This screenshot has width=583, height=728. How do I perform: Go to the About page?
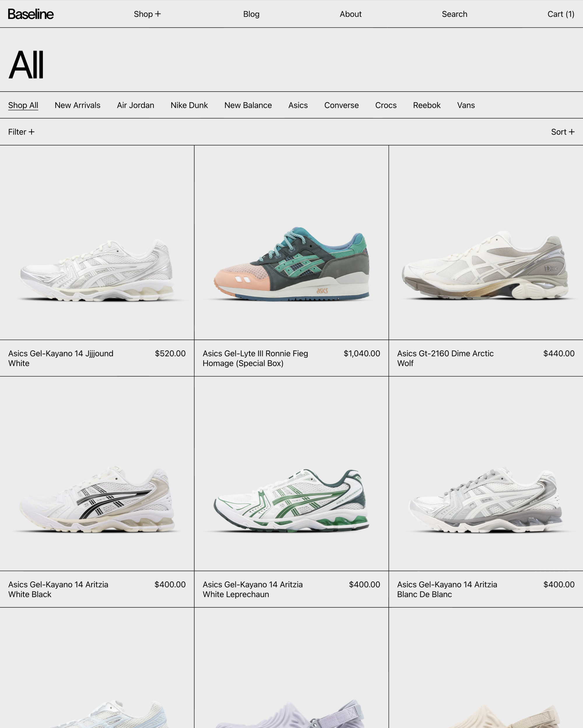351,14
